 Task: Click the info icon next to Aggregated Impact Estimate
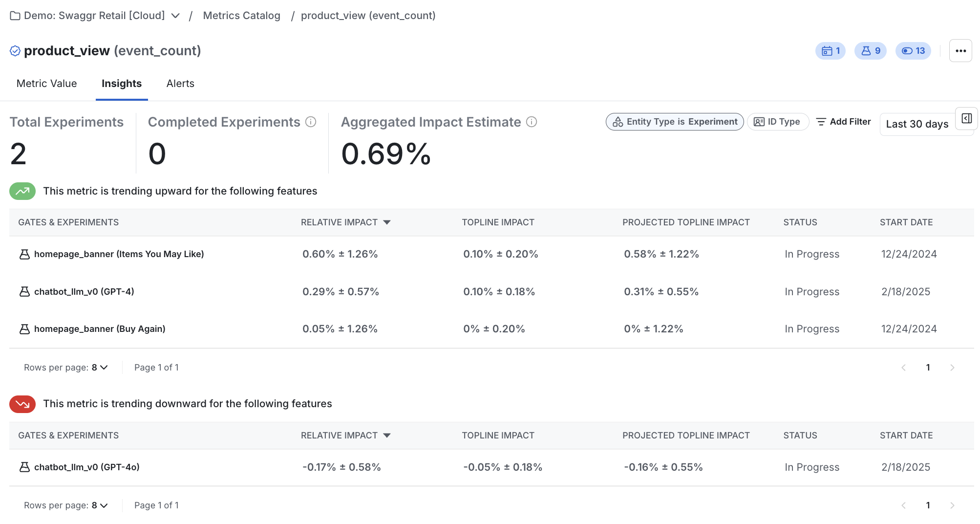pyautogui.click(x=532, y=122)
